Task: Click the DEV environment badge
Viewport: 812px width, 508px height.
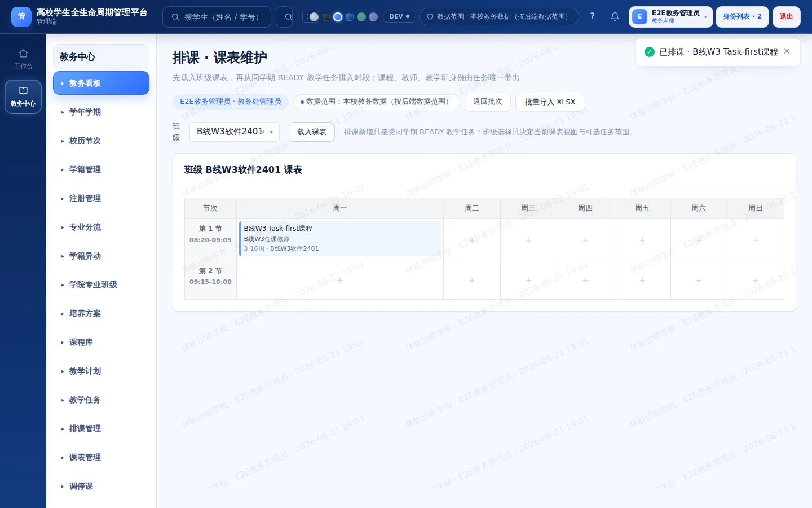Action: coord(400,17)
